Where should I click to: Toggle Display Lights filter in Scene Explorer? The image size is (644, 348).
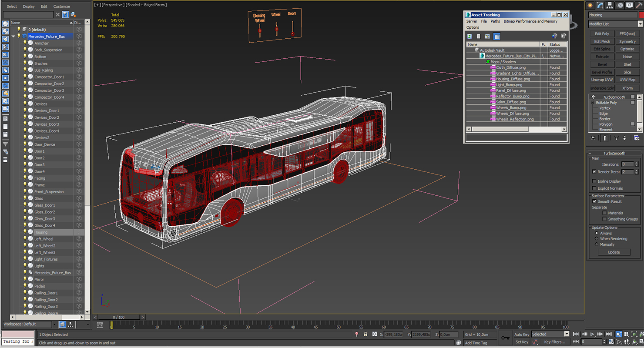(x=5, y=39)
